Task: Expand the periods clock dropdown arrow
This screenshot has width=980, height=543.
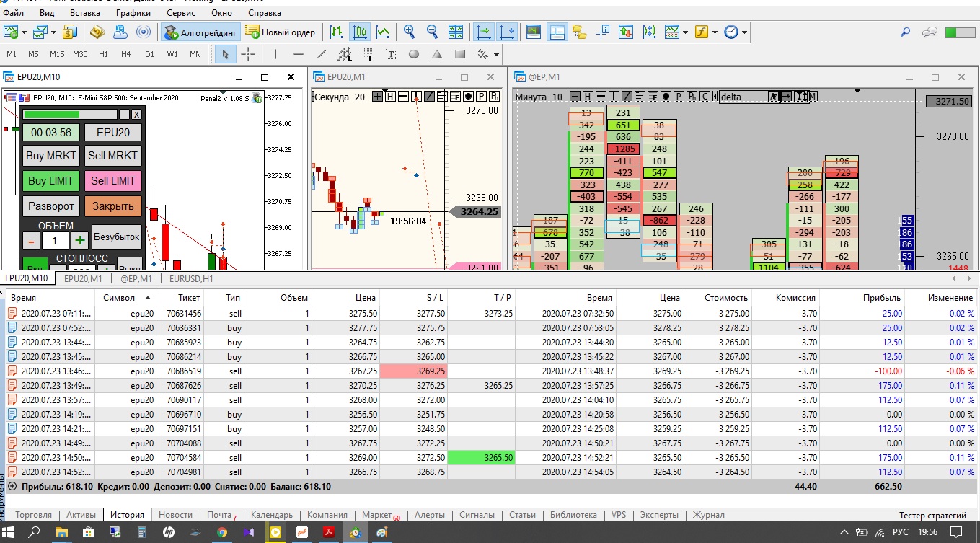Action: [x=744, y=32]
